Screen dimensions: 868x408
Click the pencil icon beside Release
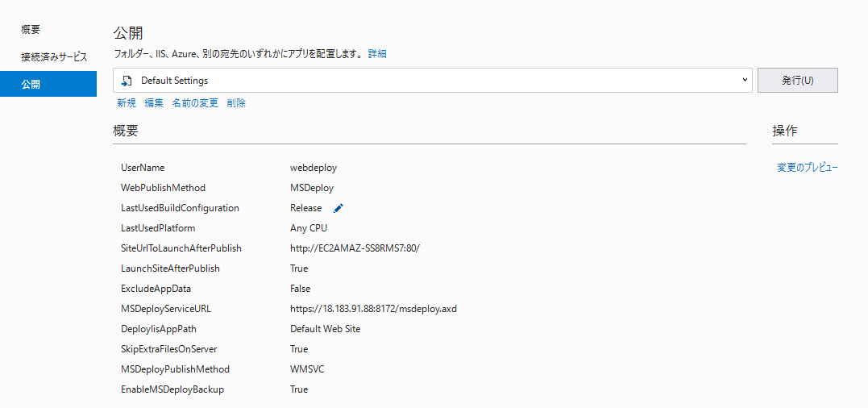tap(338, 208)
